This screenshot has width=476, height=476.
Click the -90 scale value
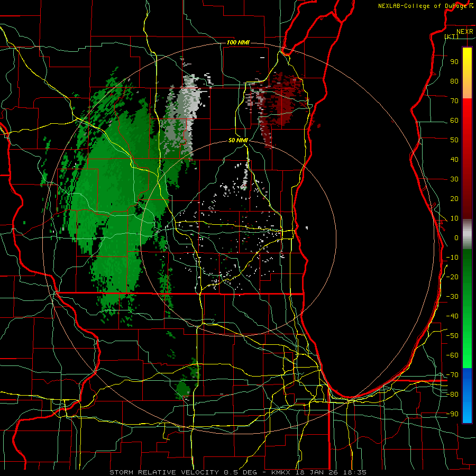(452, 414)
